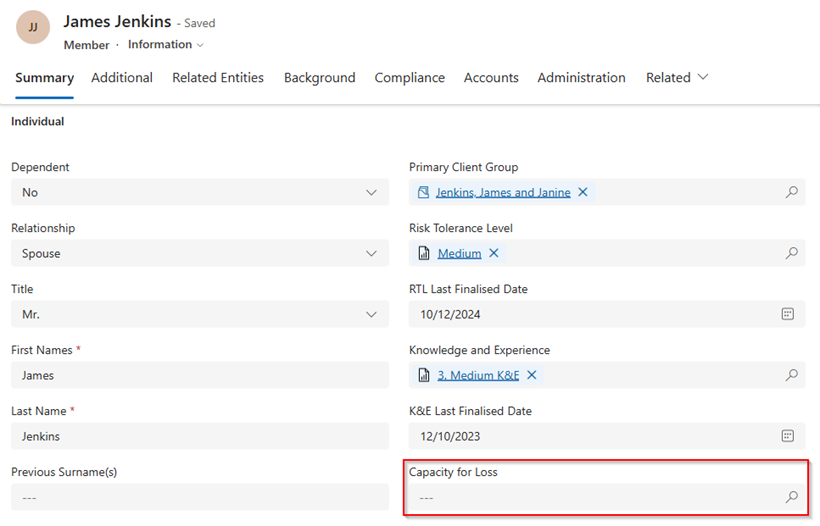Image resolution: width=820 pixels, height=526 pixels.
Task: Open the RTL Last Finalised Date calendar picker
Action: (787, 314)
